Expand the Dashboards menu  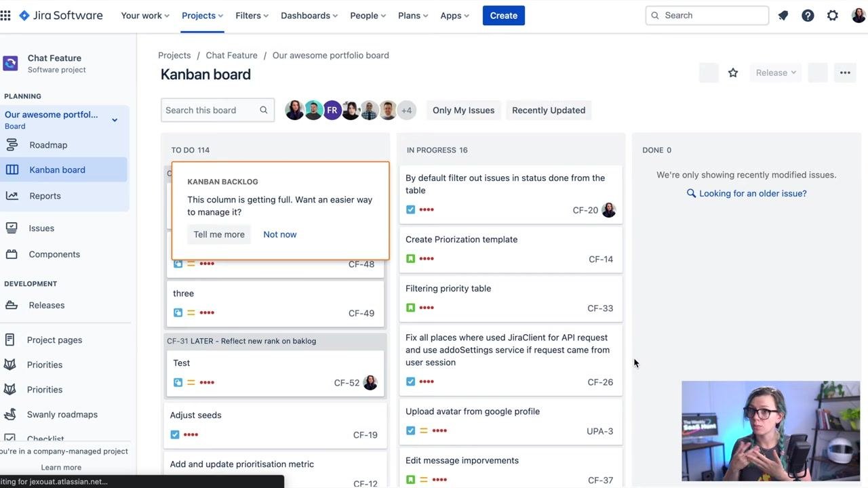pyautogui.click(x=311, y=15)
